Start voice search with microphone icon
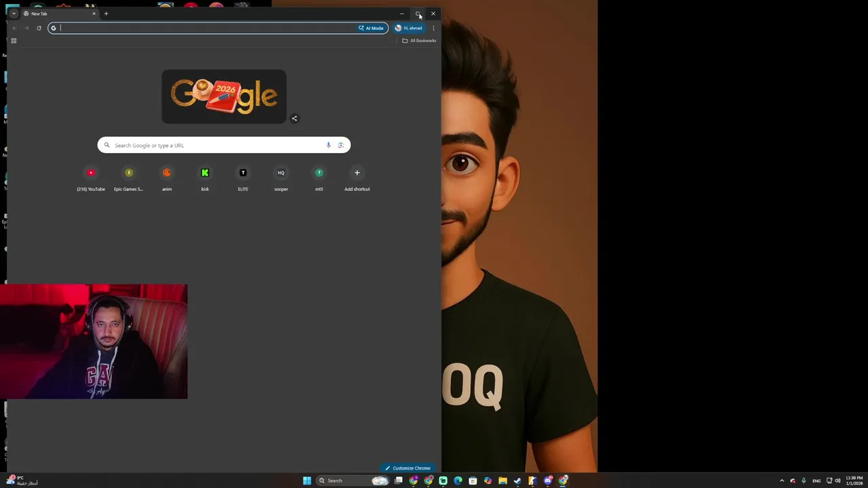Screen dimensions: 868x488 click(328, 145)
